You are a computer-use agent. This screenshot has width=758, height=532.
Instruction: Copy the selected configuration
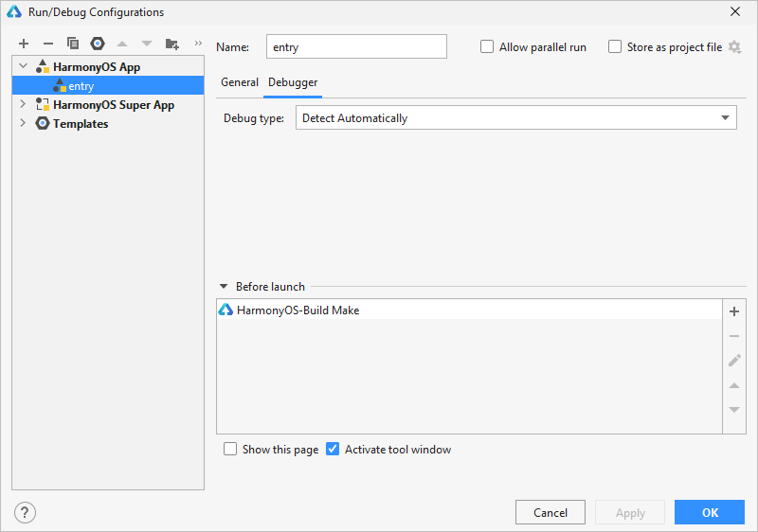point(73,44)
